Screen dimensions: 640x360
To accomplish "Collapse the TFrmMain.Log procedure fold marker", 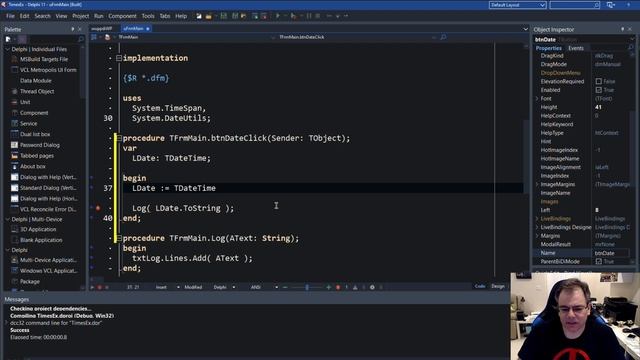I will (x=119, y=238).
